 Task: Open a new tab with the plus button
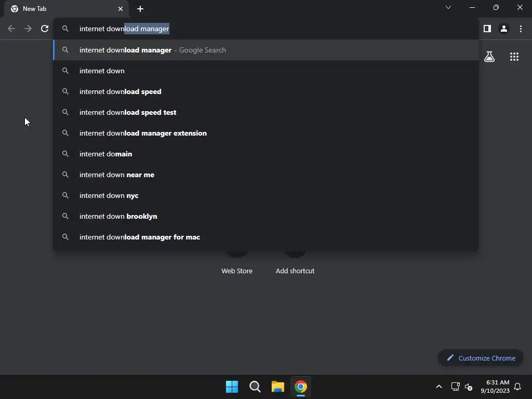(140, 9)
